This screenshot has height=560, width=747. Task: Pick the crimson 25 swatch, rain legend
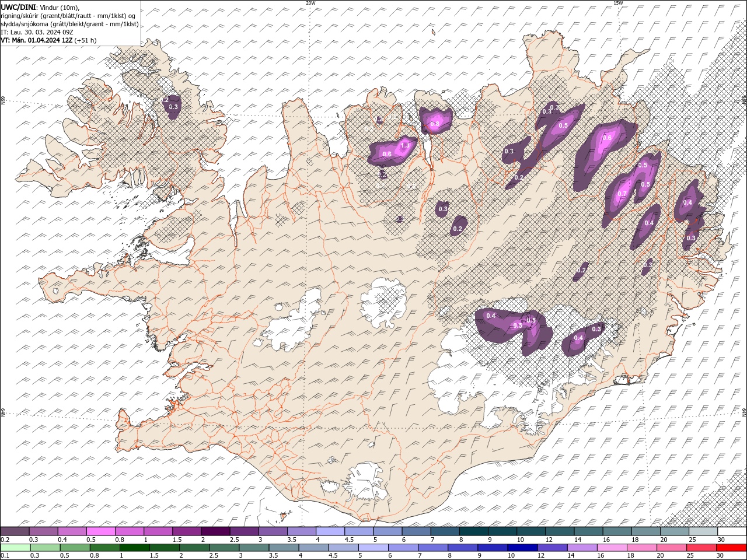[701, 548]
